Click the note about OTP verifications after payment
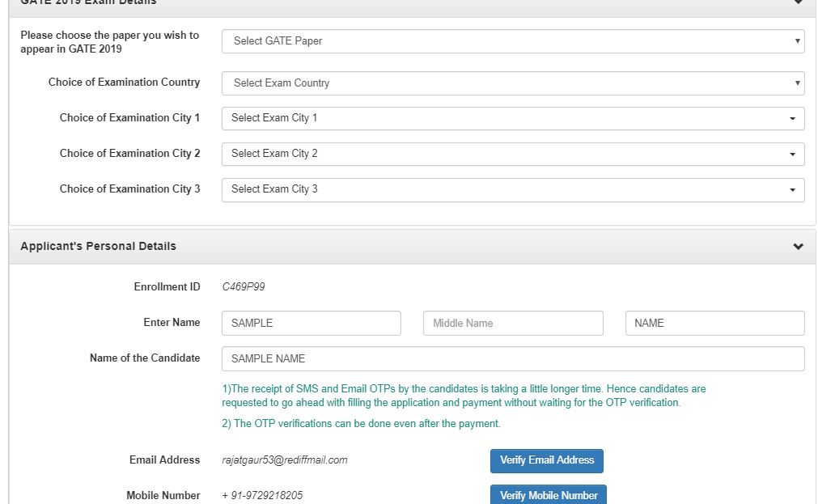Screen dimensions: 818x504 click(361, 423)
